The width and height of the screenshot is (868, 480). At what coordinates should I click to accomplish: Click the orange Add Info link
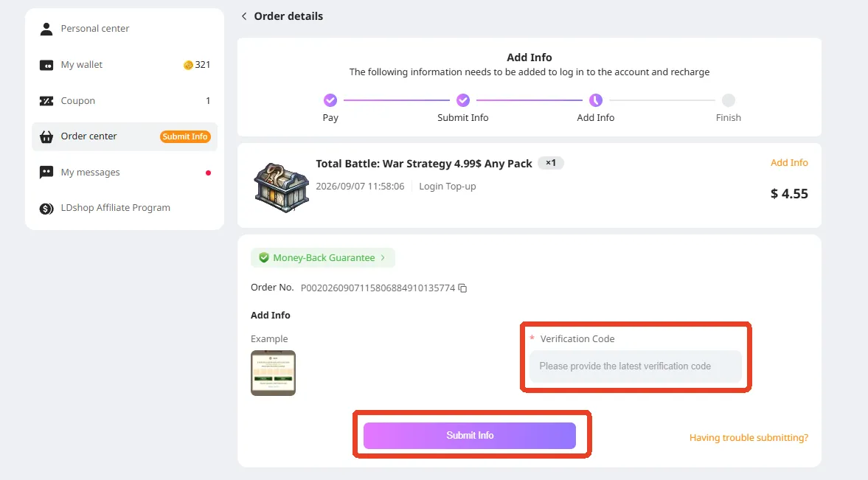789,163
